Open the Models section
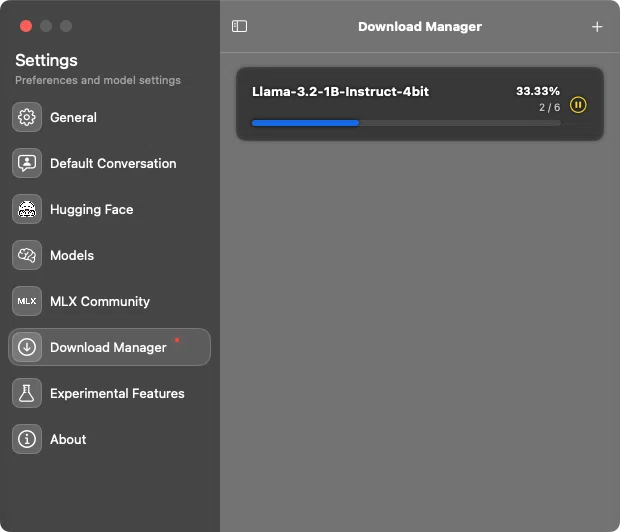Image resolution: width=620 pixels, height=532 pixels. (x=110, y=255)
